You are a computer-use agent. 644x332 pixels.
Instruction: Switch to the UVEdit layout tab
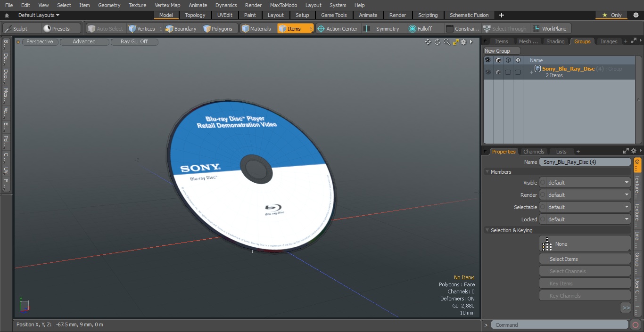pos(225,15)
